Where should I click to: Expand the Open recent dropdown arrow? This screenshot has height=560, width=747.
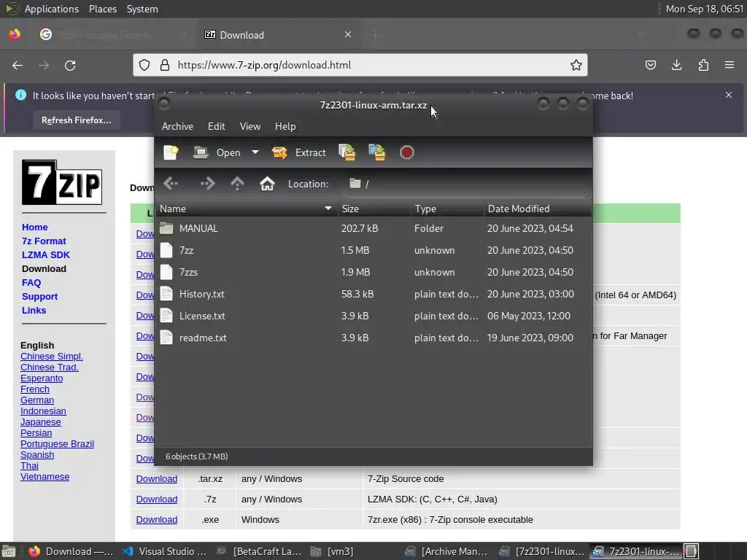point(255,152)
